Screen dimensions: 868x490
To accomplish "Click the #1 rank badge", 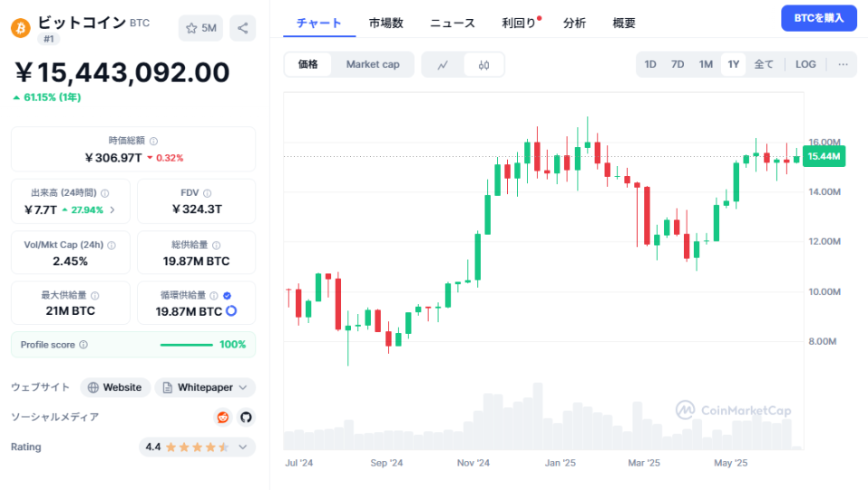I will coord(49,39).
